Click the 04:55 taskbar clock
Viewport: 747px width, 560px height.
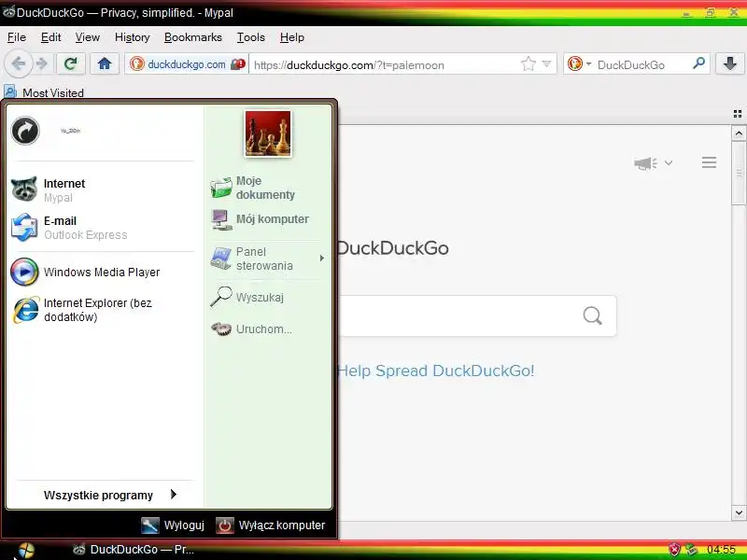tap(721, 550)
